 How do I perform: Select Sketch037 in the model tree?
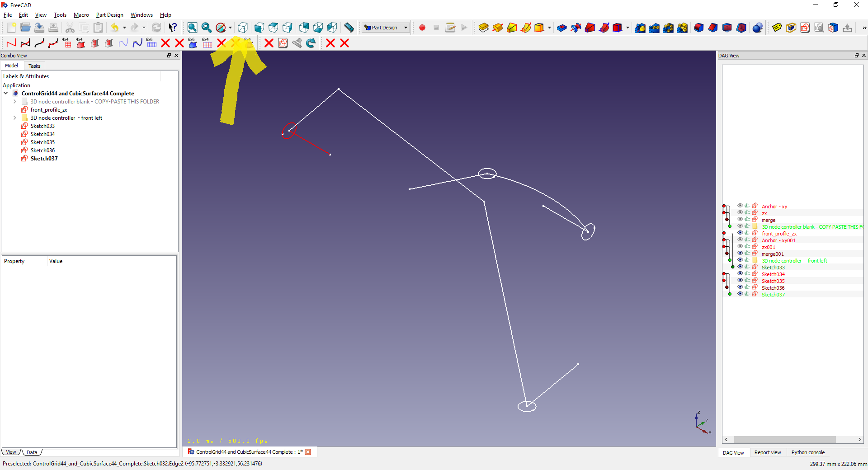(x=44, y=159)
